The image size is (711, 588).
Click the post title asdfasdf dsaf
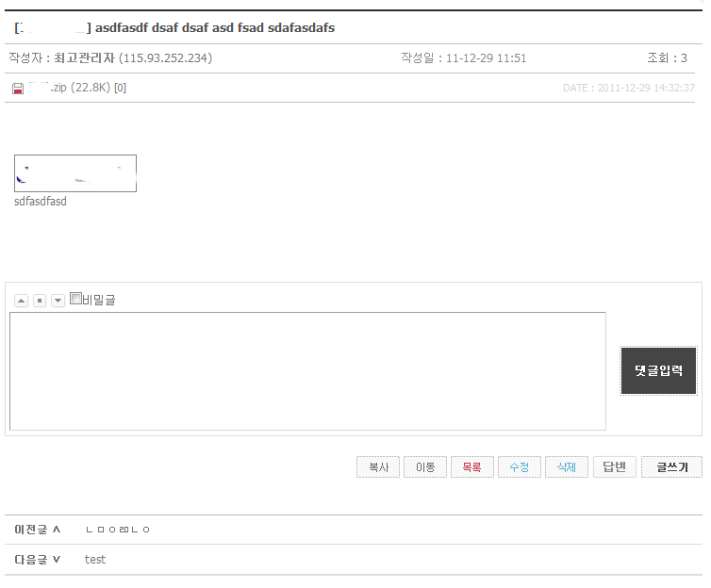(x=215, y=28)
